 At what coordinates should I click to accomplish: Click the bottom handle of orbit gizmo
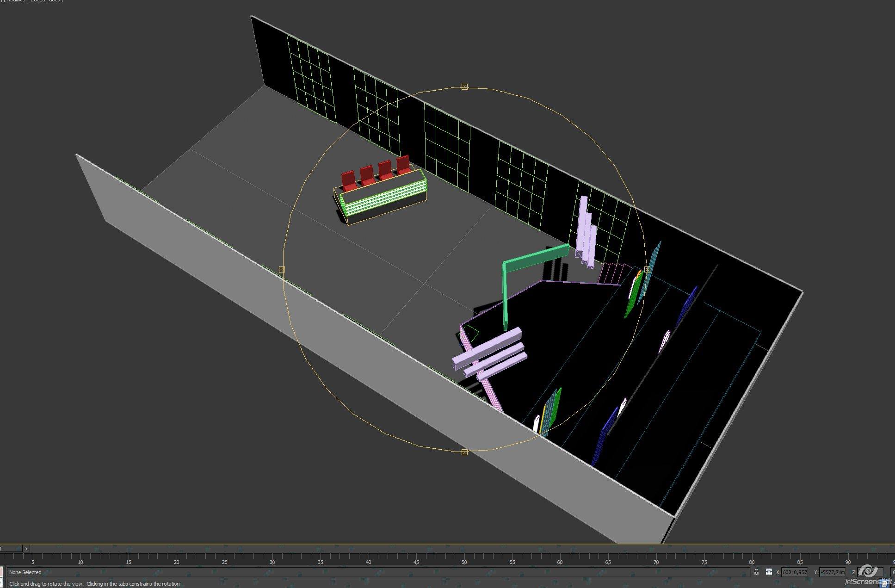[464, 452]
